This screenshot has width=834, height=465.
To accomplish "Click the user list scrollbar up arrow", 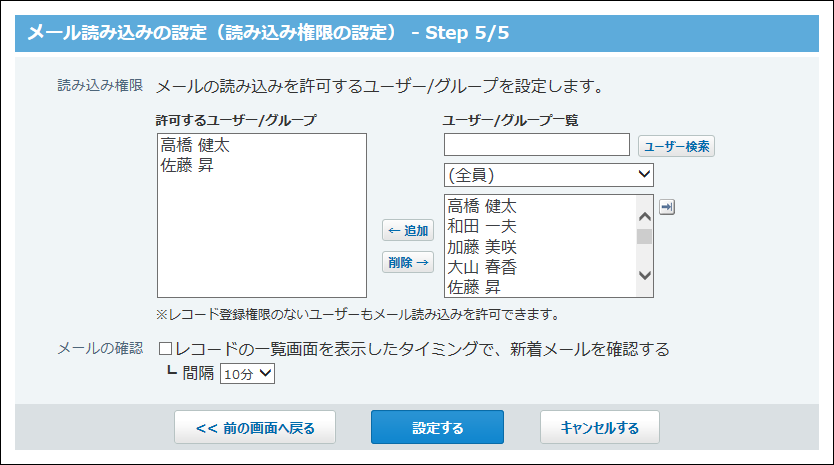I will tap(644, 213).
